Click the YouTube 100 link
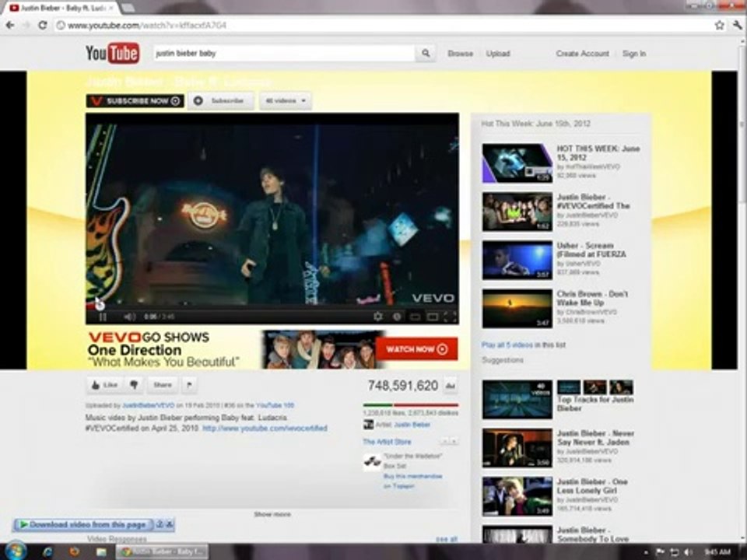 click(x=275, y=405)
